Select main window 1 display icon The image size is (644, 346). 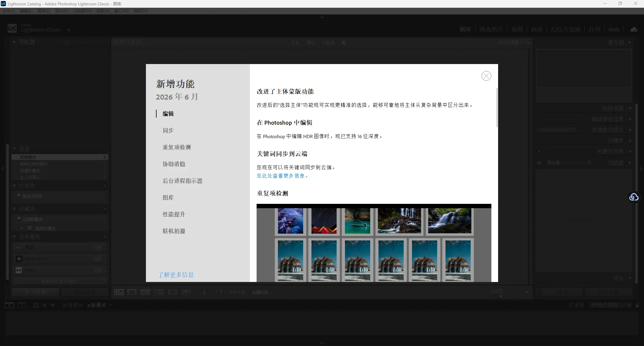point(9,305)
